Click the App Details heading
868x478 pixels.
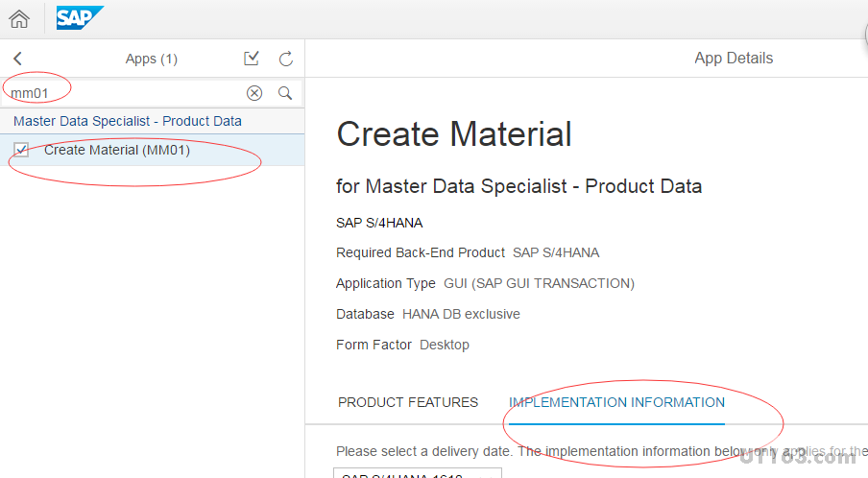pyautogui.click(x=734, y=59)
